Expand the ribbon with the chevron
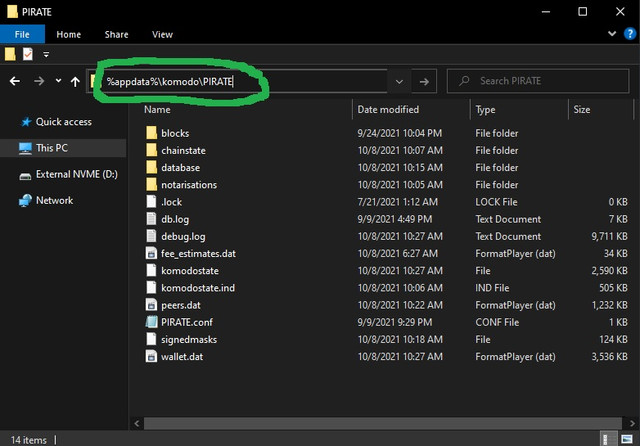This screenshot has height=446, width=640. pyautogui.click(x=612, y=33)
